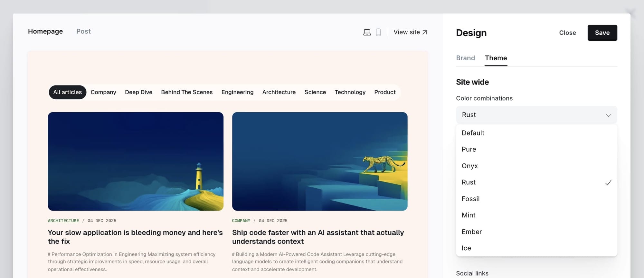Filter articles by Engineering
The width and height of the screenshot is (644, 278).
pyautogui.click(x=237, y=92)
